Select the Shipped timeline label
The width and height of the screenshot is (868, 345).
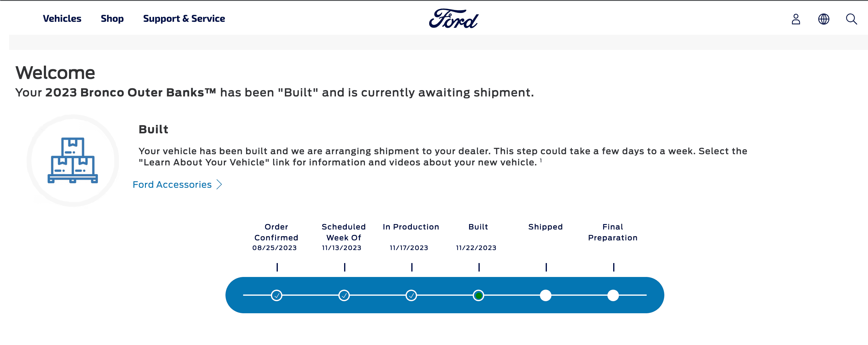(546, 227)
